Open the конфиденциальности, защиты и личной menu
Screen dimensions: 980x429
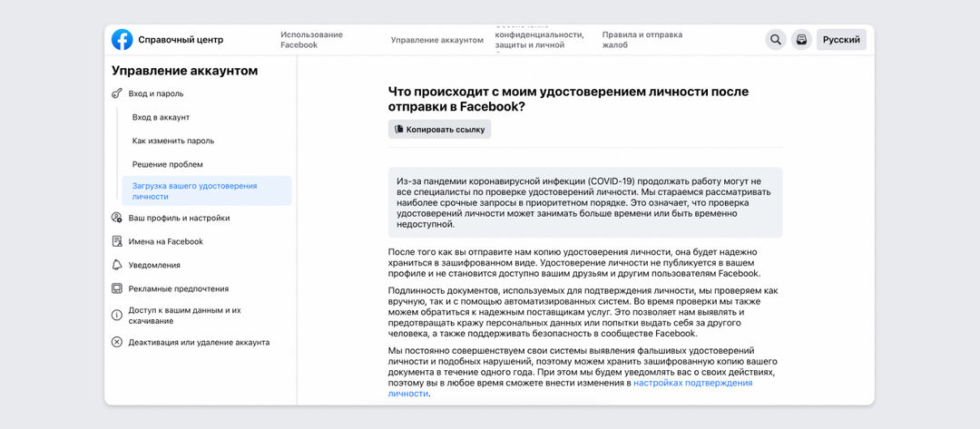(x=539, y=40)
